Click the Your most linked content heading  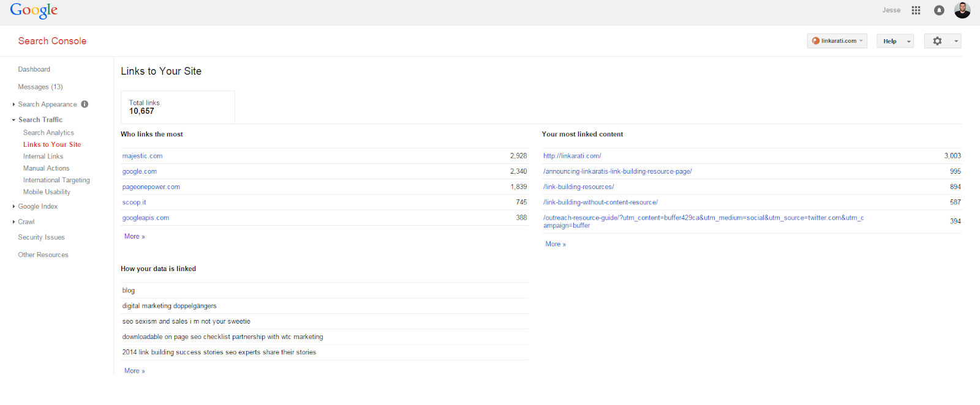click(582, 134)
